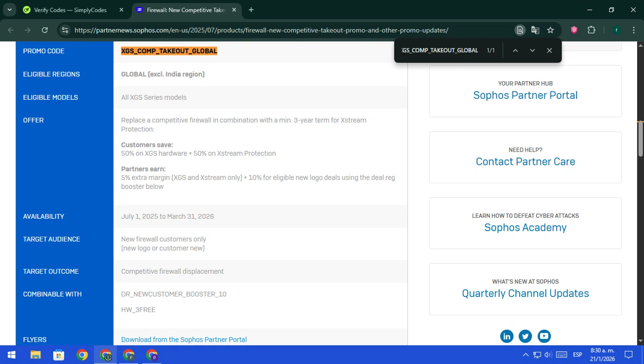Click the highlighted XGS_COMP_TAKEOUT_GLOBAL promo code
The height and width of the screenshot is (364, 644).
(x=169, y=51)
